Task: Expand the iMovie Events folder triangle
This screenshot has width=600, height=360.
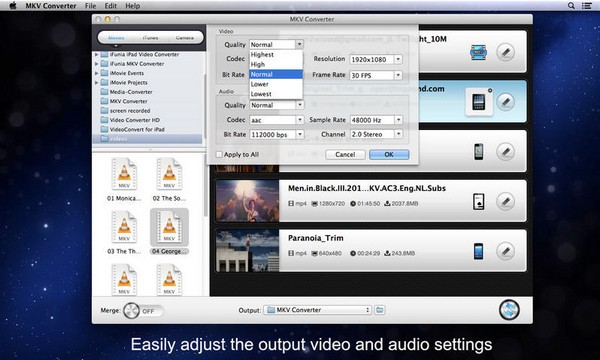Action: pos(97,73)
